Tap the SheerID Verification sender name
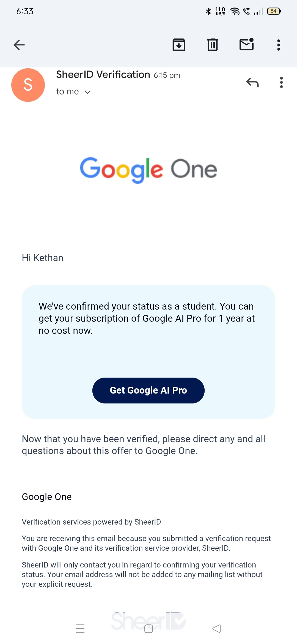This screenshot has height=644, width=297. point(103,75)
